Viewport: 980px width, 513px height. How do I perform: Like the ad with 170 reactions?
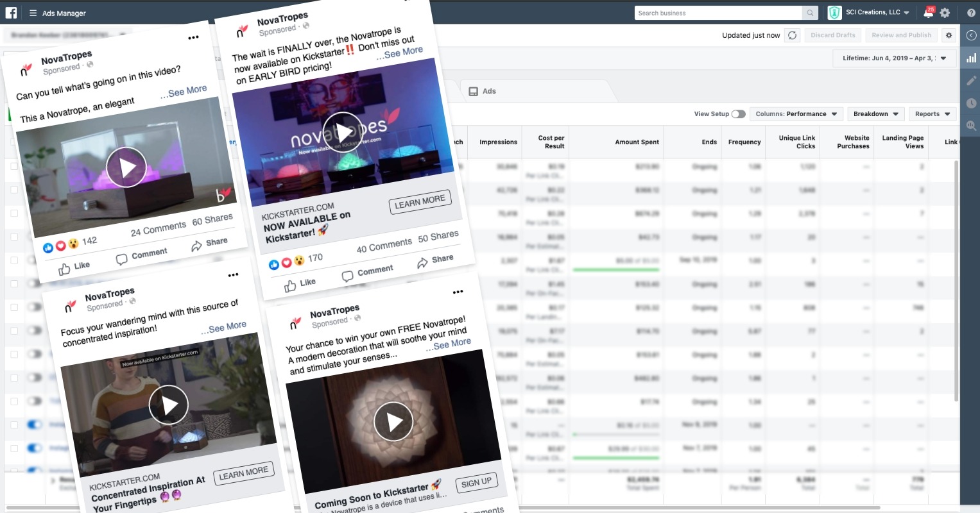300,285
